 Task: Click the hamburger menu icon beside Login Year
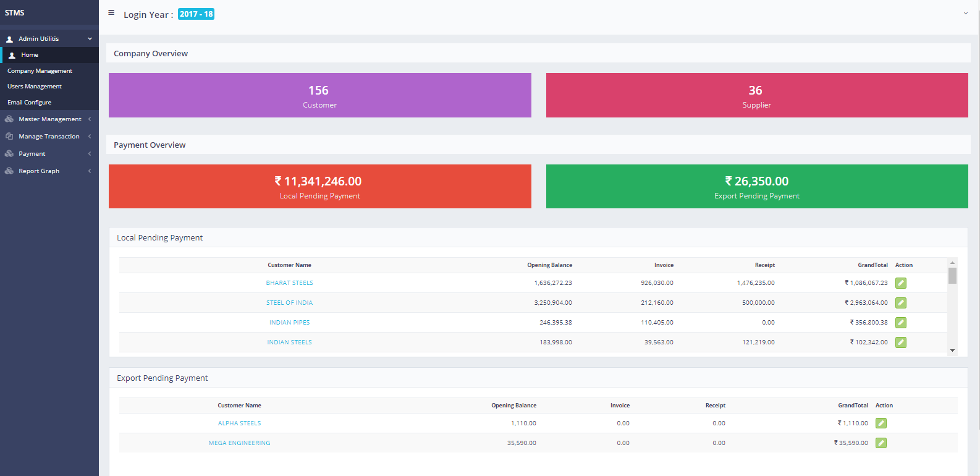pos(111,12)
